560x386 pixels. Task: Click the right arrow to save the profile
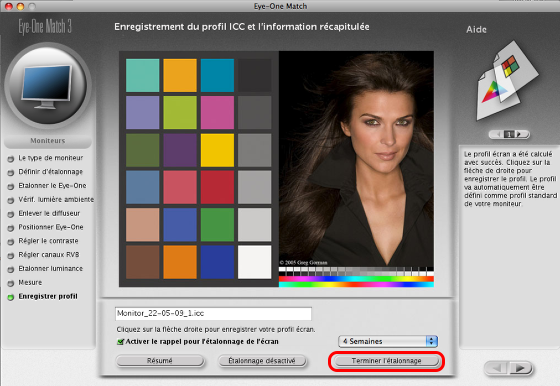coord(520,368)
